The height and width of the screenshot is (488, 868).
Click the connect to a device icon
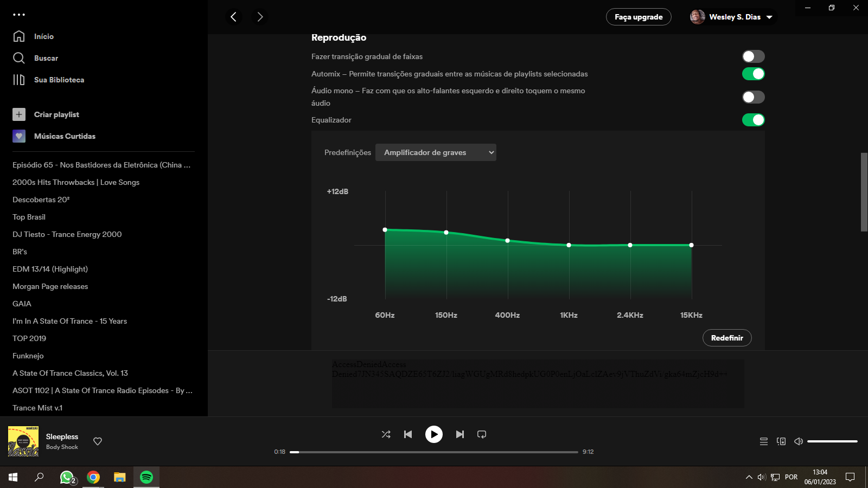pyautogui.click(x=781, y=441)
